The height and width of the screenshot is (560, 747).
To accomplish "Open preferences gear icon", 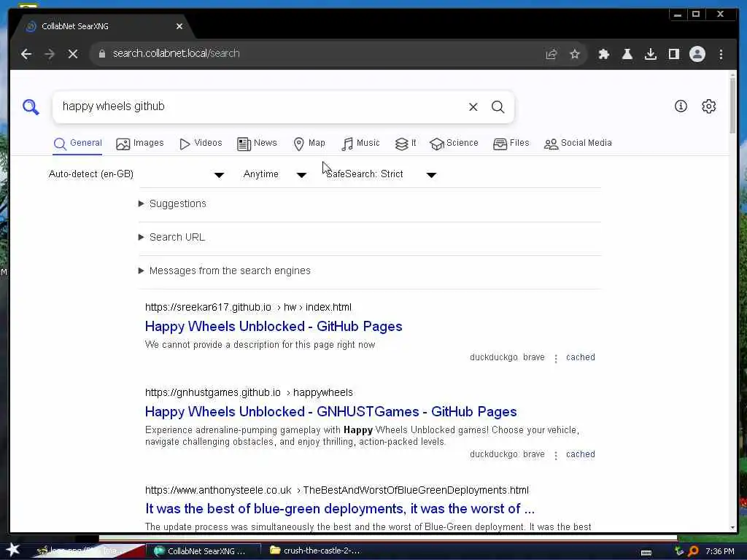I will pos(709,106).
